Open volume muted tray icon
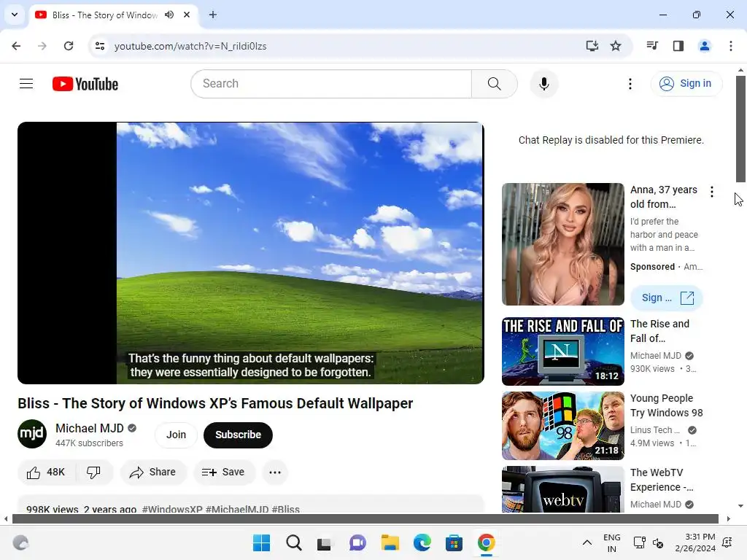Viewport: 747px width, 560px height. 658,542
